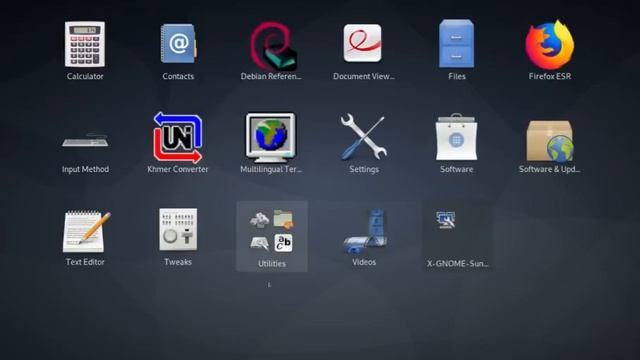Click the "Settings" label text
Image resolution: width=640 pixels, height=360 pixels.
tap(364, 169)
